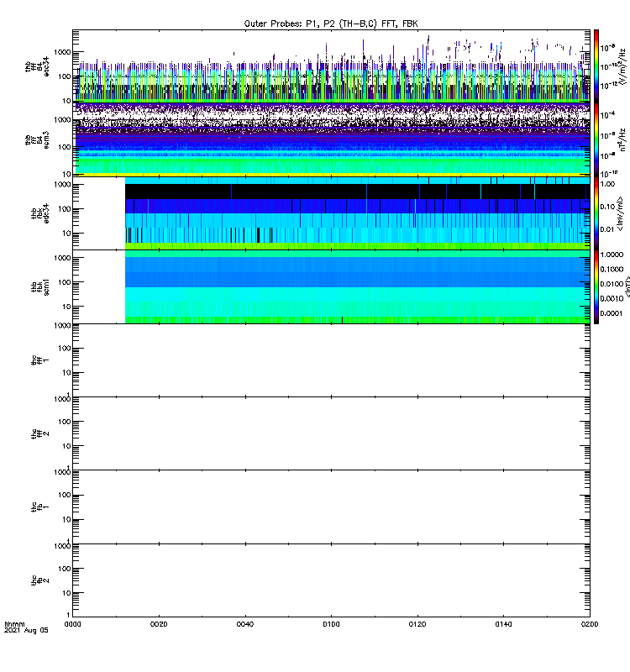The height and width of the screenshot is (672, 630).
Task: Click the "nT²/Hz" color bar unit label
Action: pyautogui.click(x=622, y=139)
